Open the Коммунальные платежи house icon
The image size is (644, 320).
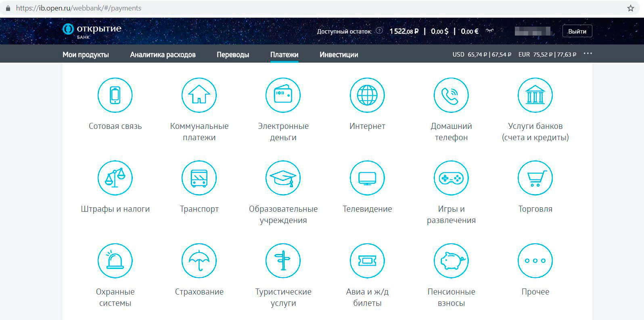point(199,95)
